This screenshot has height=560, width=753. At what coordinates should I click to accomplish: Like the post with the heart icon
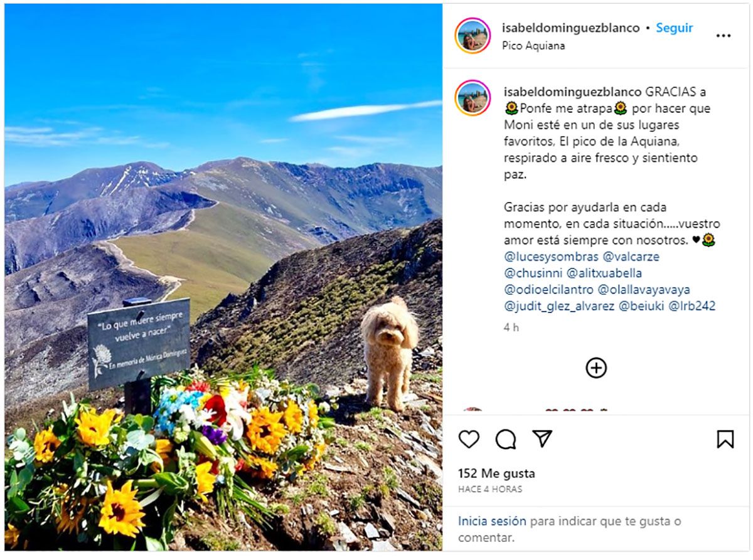pyautogui.click(x=469, y=439)
